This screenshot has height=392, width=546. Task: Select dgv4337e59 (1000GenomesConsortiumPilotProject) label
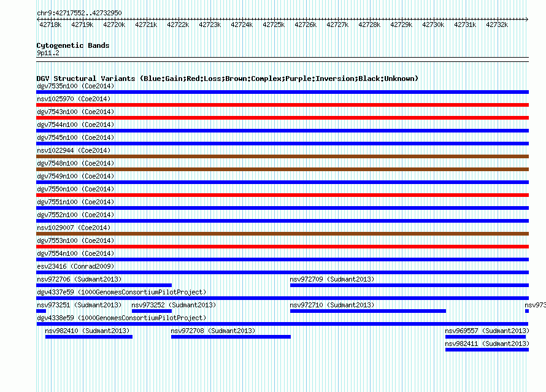121,292
